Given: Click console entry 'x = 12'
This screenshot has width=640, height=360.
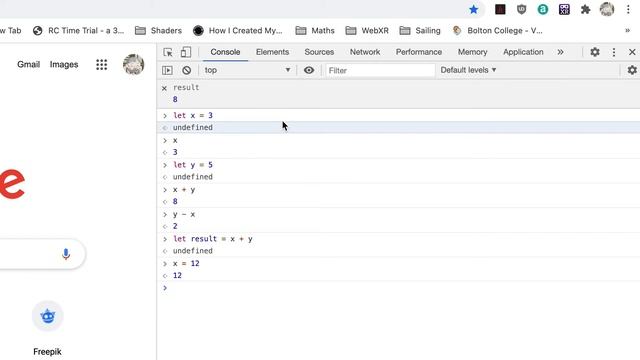Looking at the screenshot, I should click(x=186, y=264).
